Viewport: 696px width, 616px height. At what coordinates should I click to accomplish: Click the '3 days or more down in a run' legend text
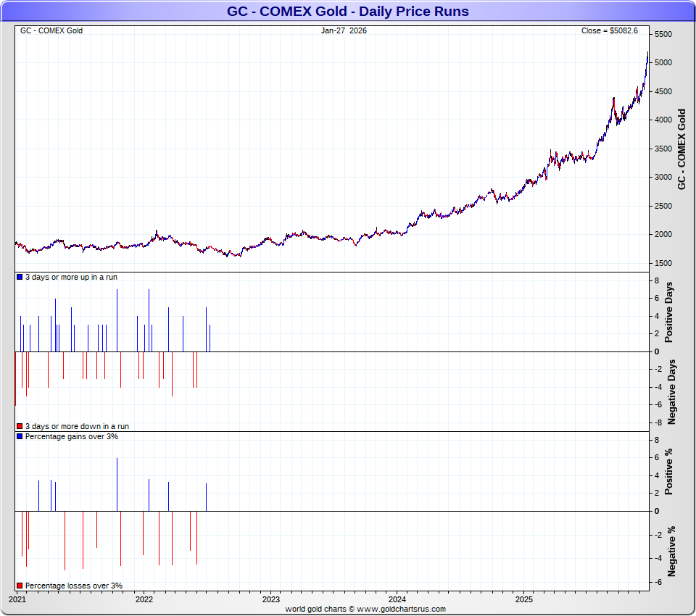pos(78,426)
